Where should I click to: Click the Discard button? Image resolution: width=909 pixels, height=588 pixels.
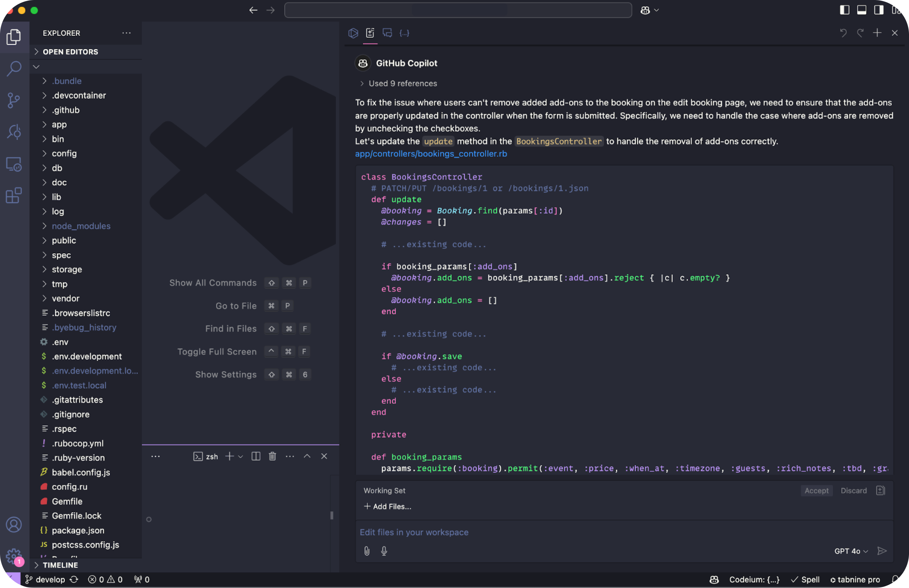tap(853, 491)
